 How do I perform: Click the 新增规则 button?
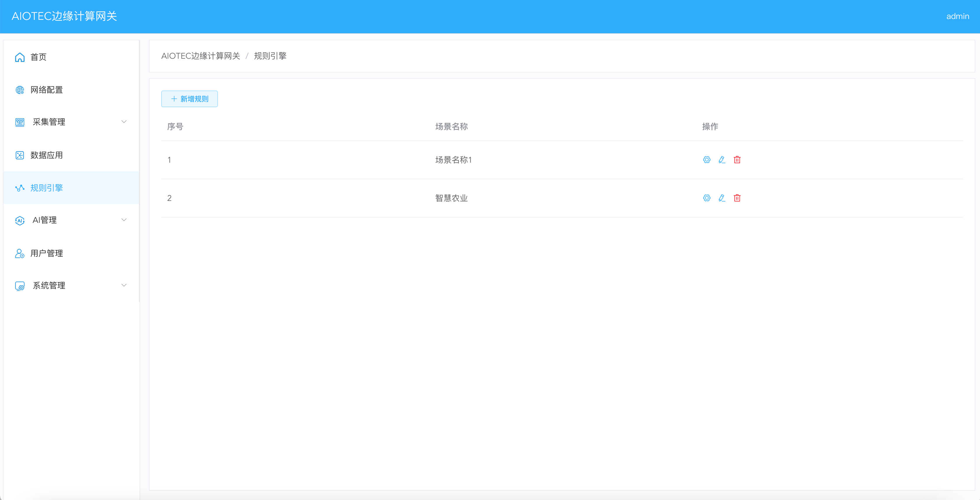[190, 99]
